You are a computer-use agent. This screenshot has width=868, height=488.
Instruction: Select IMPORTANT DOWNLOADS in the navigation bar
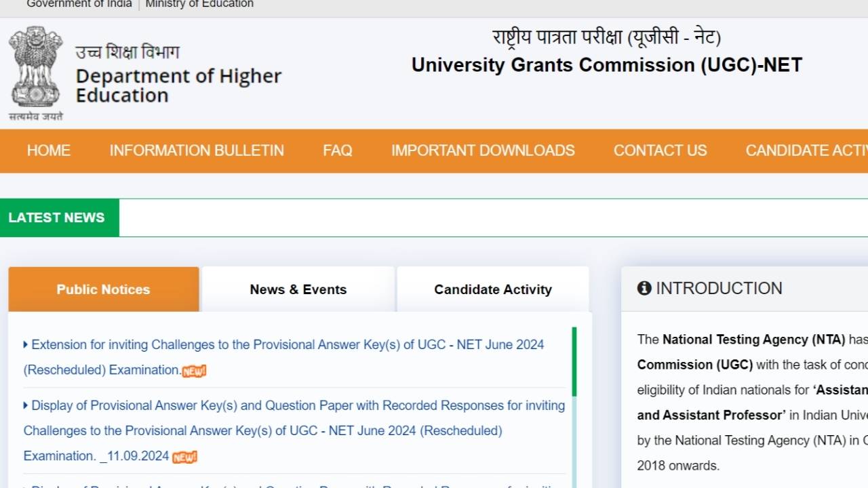[483, 150]
